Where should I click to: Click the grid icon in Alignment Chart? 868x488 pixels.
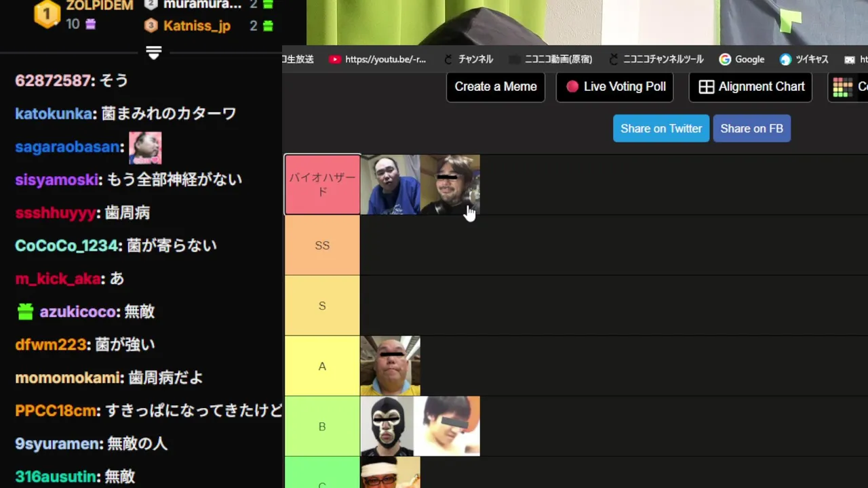tap(707, 87)
